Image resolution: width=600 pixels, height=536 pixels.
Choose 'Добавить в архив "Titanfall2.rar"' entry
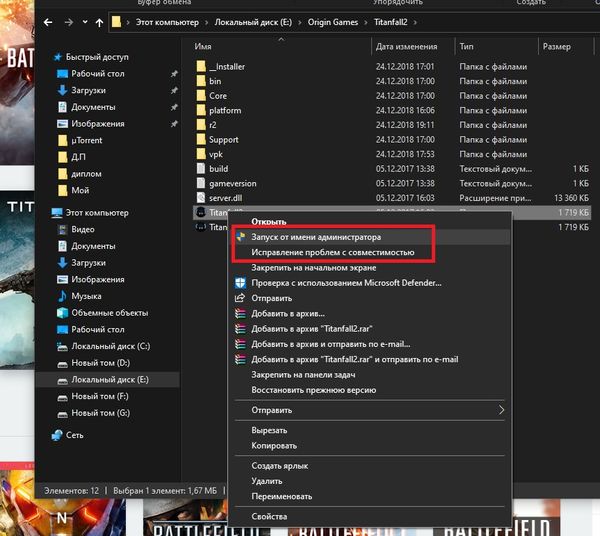click(311, 329)
